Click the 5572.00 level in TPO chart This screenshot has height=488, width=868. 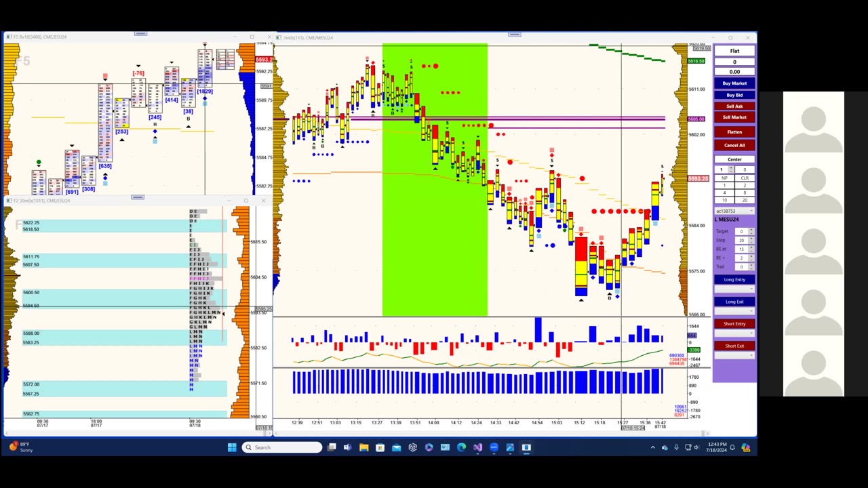click(31, 384)
